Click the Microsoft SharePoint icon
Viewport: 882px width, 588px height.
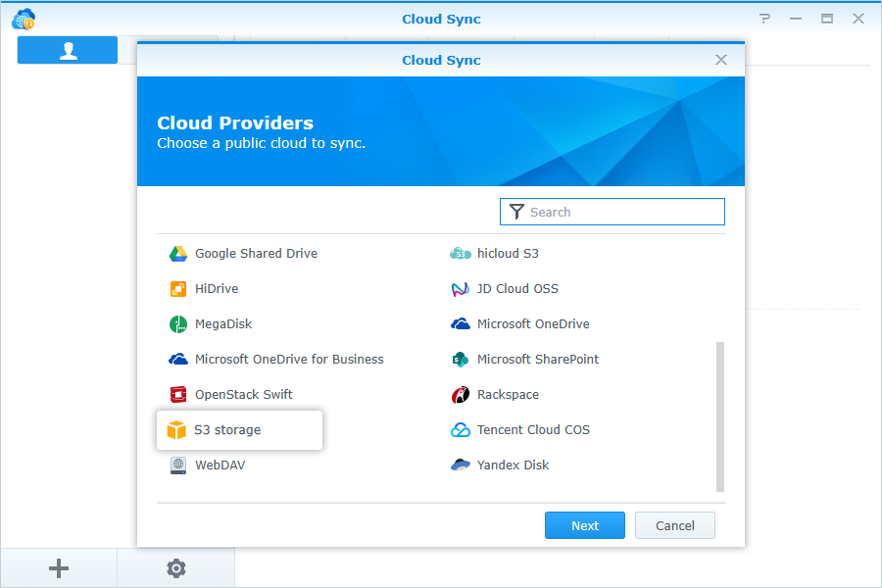click(x=461, y=359)
